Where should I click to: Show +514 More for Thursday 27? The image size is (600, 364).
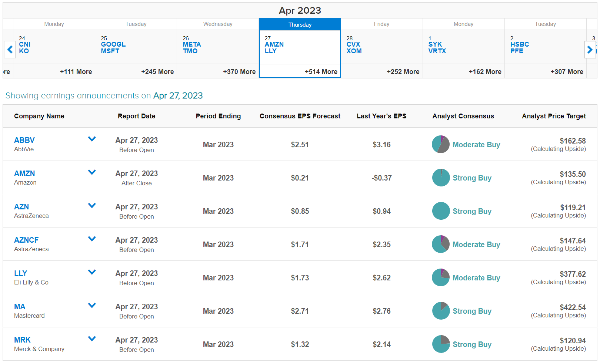point(321,72)
